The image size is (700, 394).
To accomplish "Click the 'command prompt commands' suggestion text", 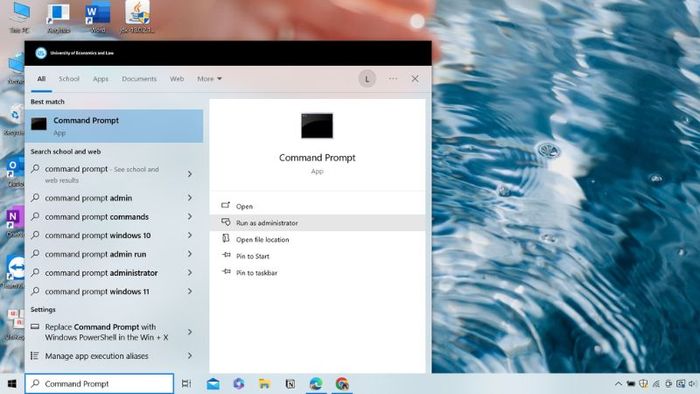I will tap(97, 216).
